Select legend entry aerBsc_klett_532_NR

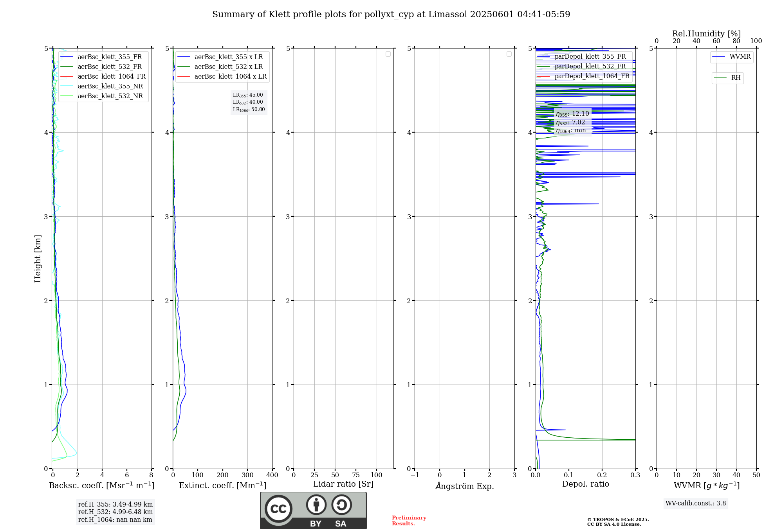pos(103,96)
